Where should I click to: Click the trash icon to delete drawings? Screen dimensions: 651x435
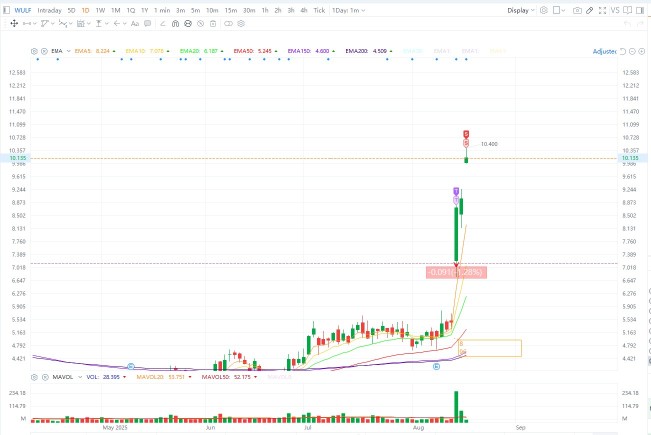pos(213,24)
